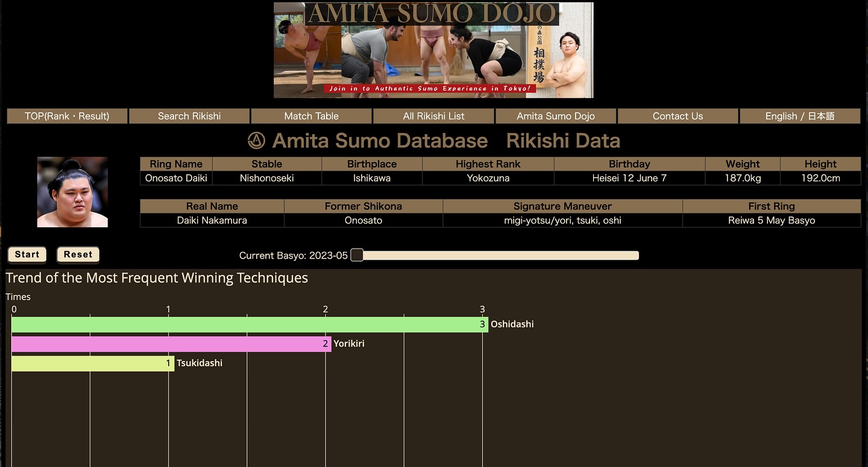The image size is (868, 467).
Task: Click the Heisei 12 June 7 cell
Action: [629, 178]
